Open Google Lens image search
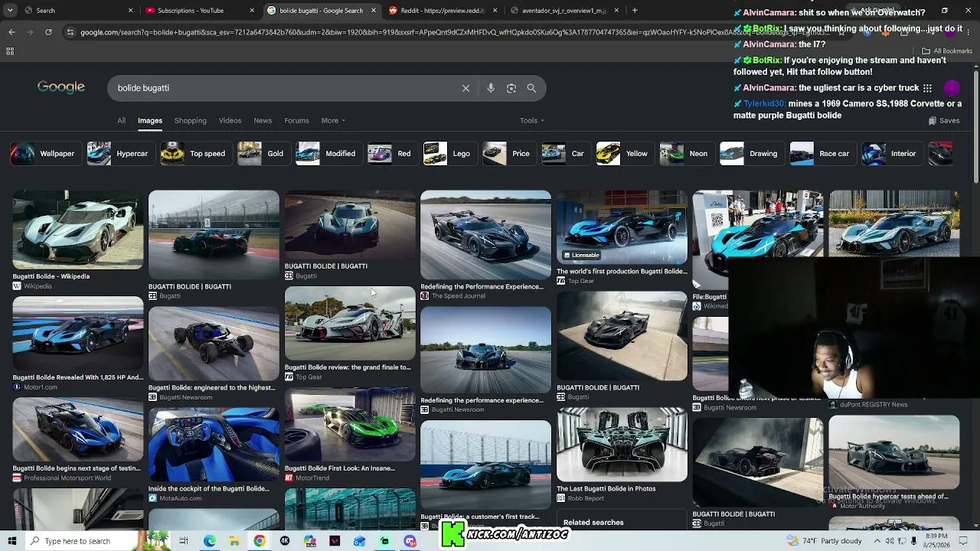 [511, 88]
